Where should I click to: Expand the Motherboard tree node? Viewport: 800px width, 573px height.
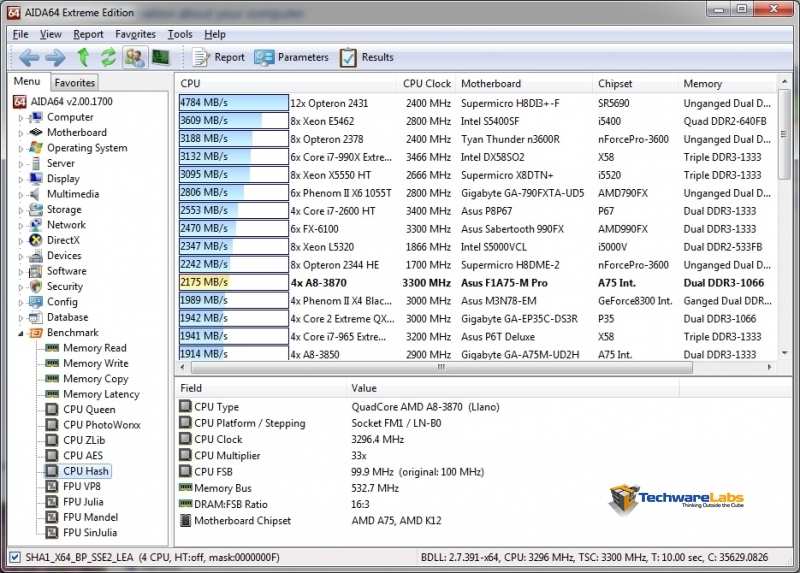19,133
